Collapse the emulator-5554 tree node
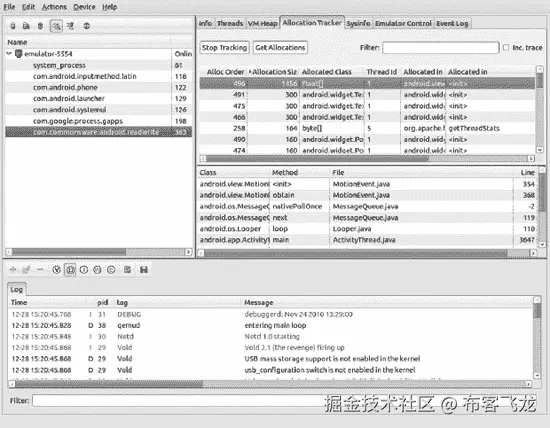The width and height of the screenshot is (550, 428). pyautogui.click(x=9, y=54)
